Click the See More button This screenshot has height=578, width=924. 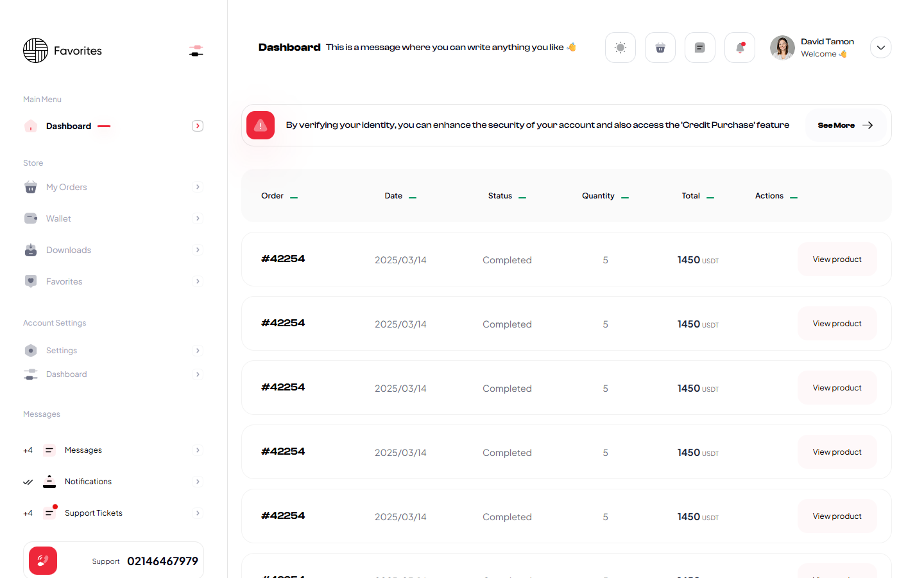point(845,125)
